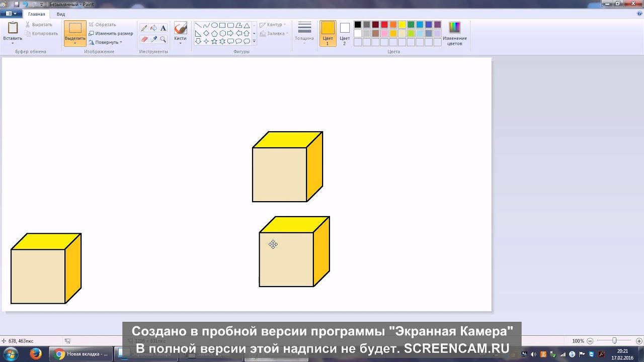Choose the Down arrow shape
644x362 pixels.
pyautogui.click(x=198, y=41)
